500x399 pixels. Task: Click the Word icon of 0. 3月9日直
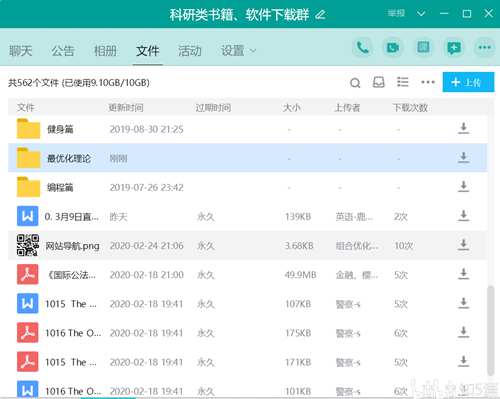(28, 216)
